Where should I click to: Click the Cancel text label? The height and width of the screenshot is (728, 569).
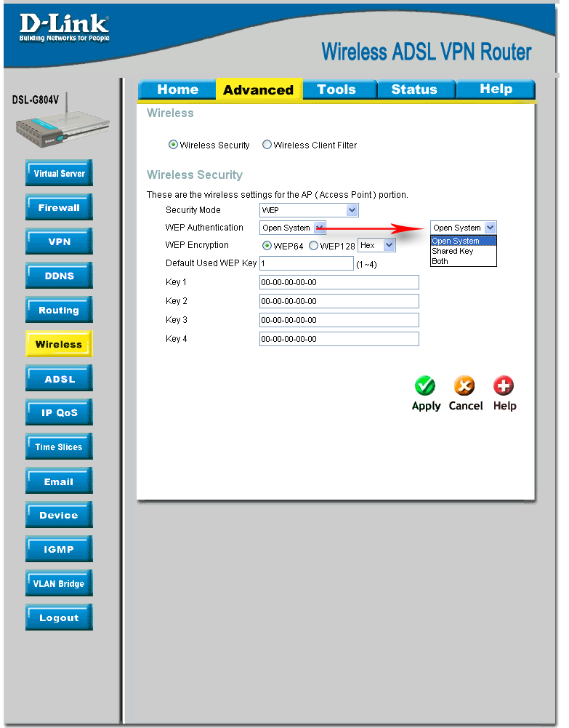[466, 406]
